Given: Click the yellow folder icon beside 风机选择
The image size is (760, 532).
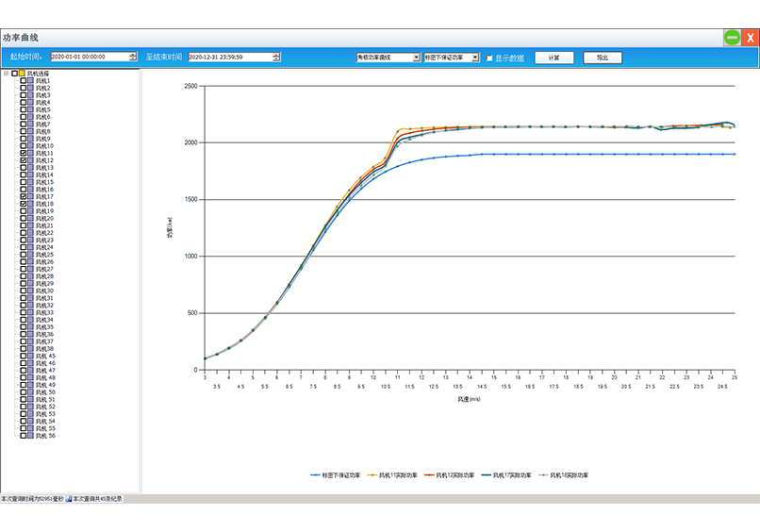Looking at the screenshot, I should tap(22, 74).
